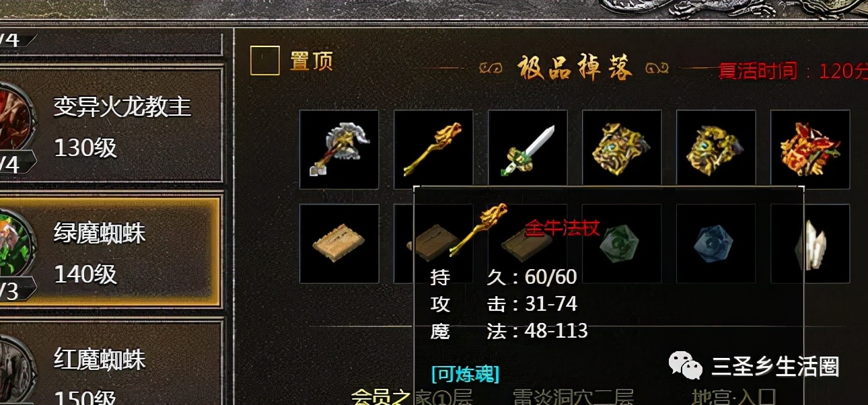The height and width of the screenshot is (405, 868).
Task: Click the golden dragon staff drop icon
Action: point(433,149)
